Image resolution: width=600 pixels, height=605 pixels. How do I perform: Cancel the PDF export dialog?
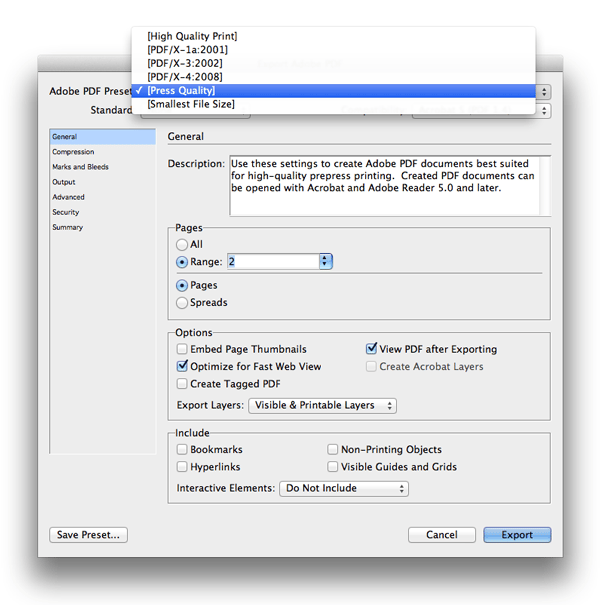click(x=442, y=535)
